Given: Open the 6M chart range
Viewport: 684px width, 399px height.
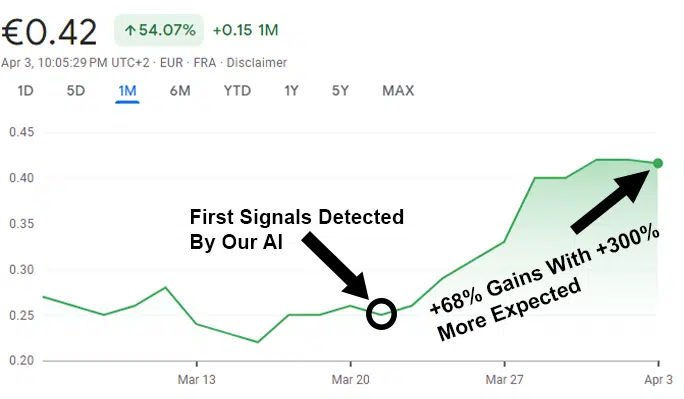Looking at the screenshot, I should point(180,91).
